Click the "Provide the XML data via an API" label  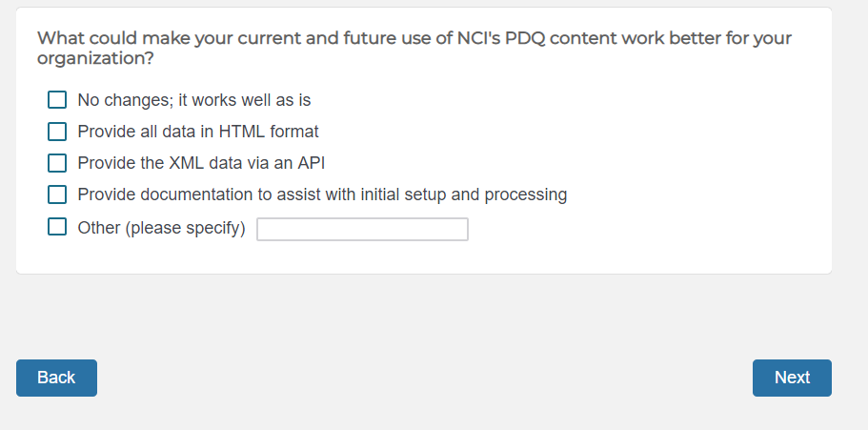201,163
